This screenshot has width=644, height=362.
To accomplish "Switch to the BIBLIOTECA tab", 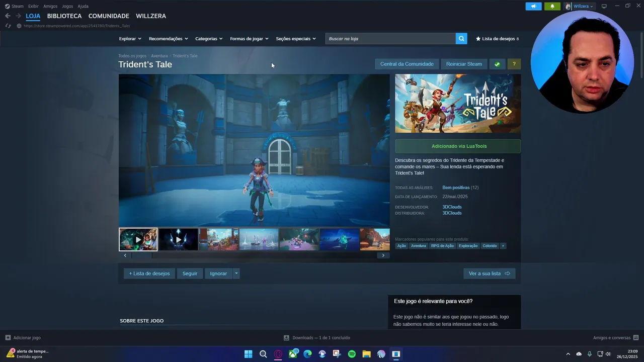I will [x=64, y=16].
